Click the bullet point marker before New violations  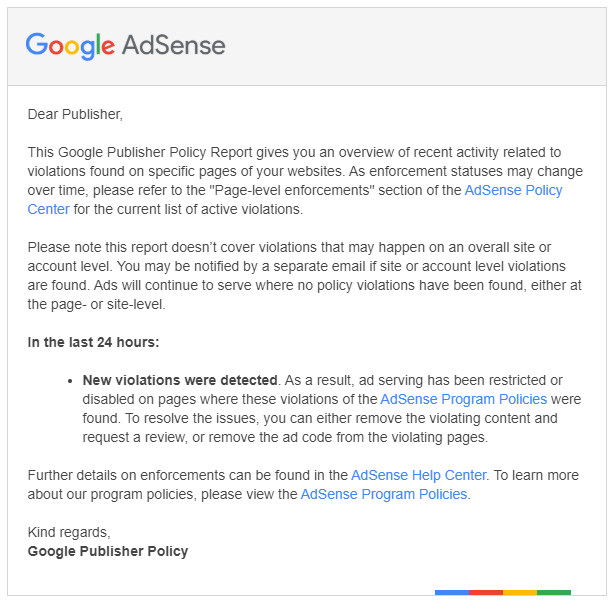point(70,381)
